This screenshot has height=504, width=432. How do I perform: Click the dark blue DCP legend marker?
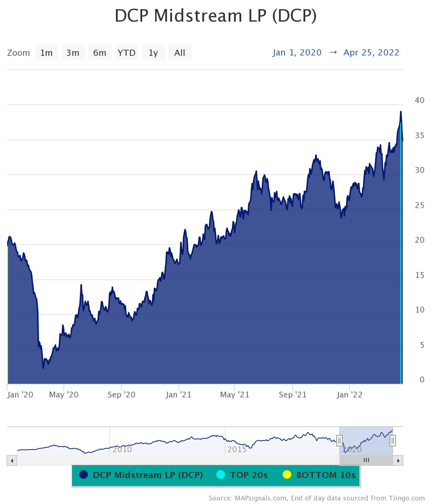[84, 475]
